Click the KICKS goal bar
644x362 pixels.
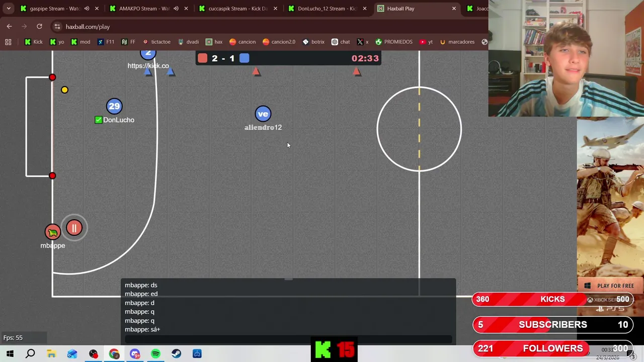[x=552, y=299]
